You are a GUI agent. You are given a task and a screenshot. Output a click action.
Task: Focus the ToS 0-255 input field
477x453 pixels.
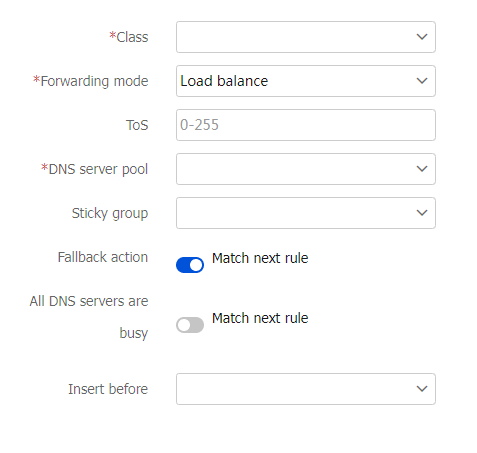point(306,125)
